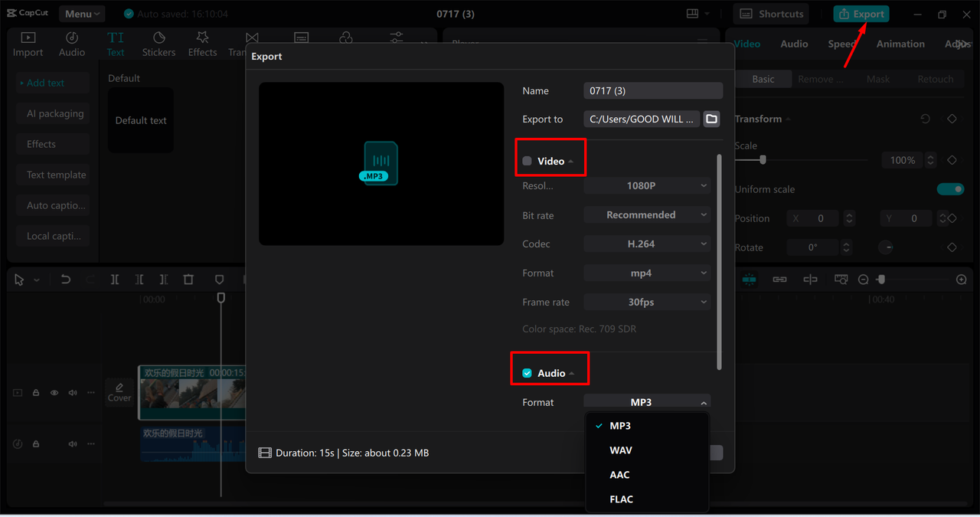Click the preview axis split icon on timeline
The height and width of the screenshot is (517, 980).
[810, 280]
